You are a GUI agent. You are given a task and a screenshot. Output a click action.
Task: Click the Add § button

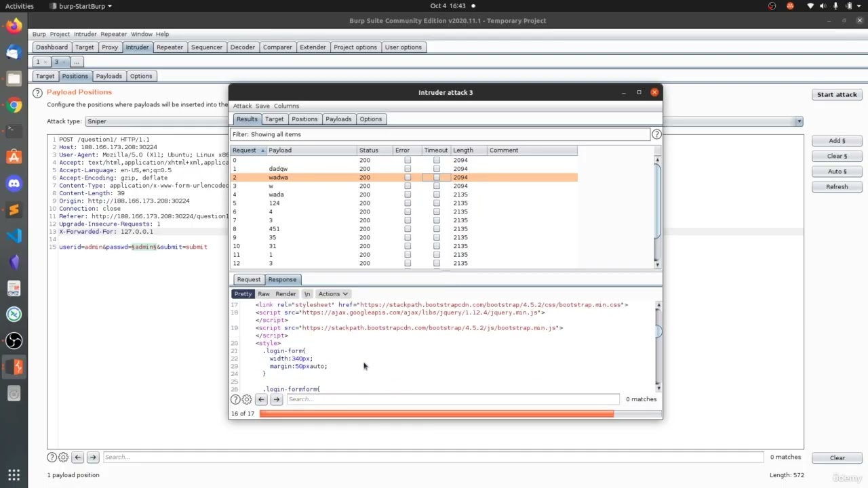click(837, 141)
